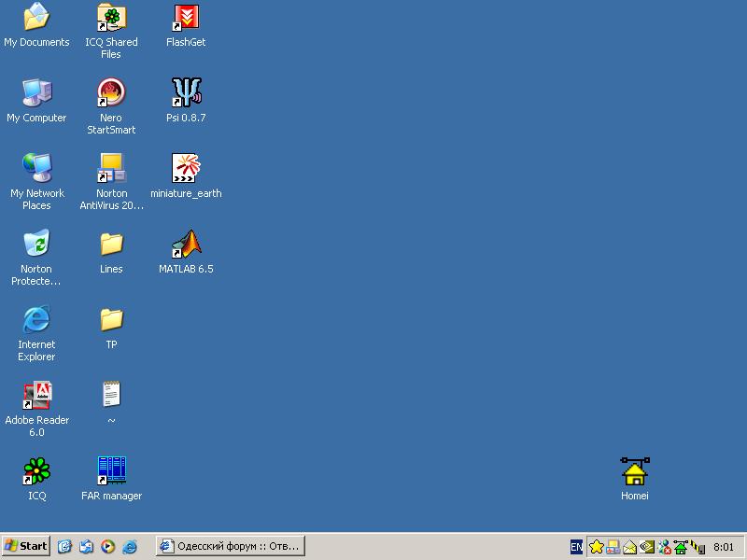Click the Homei house icon on desktop
The image size is (747, 560).
click(634, 471)
